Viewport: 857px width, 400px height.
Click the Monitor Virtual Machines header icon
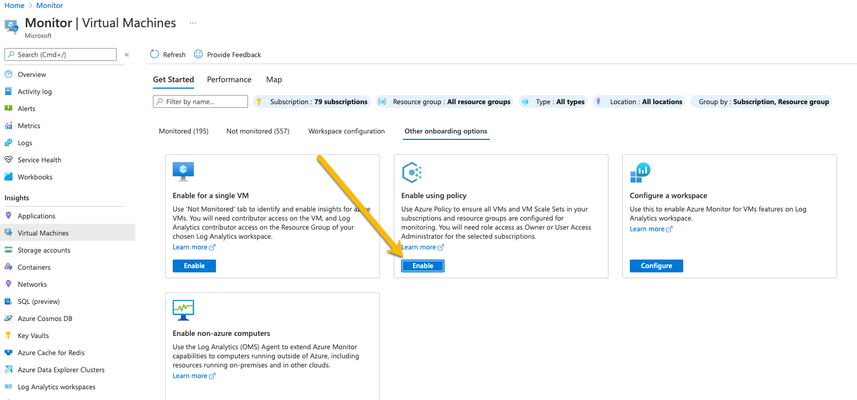click(11, 26)
